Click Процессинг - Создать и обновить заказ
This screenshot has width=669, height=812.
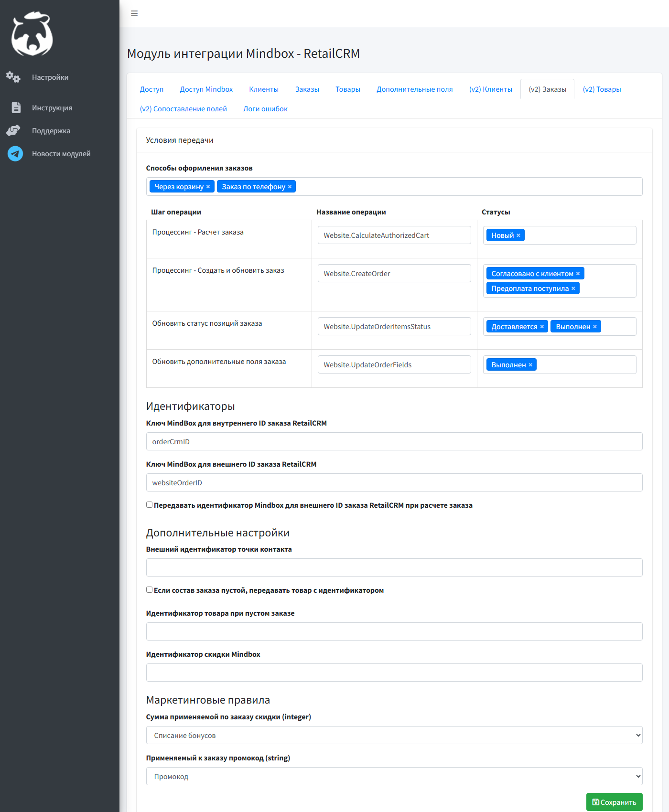(x=218, y=270)
